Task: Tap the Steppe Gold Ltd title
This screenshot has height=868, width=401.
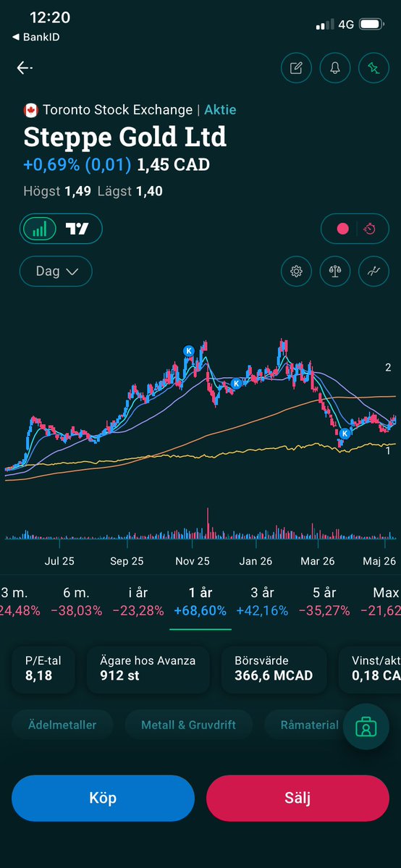Action: [125, 137]
